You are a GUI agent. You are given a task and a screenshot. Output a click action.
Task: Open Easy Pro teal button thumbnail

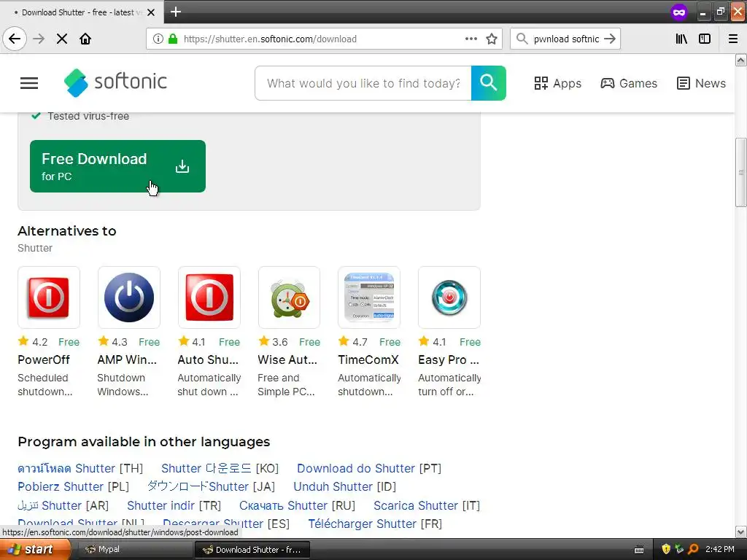[x=449, y=297]
